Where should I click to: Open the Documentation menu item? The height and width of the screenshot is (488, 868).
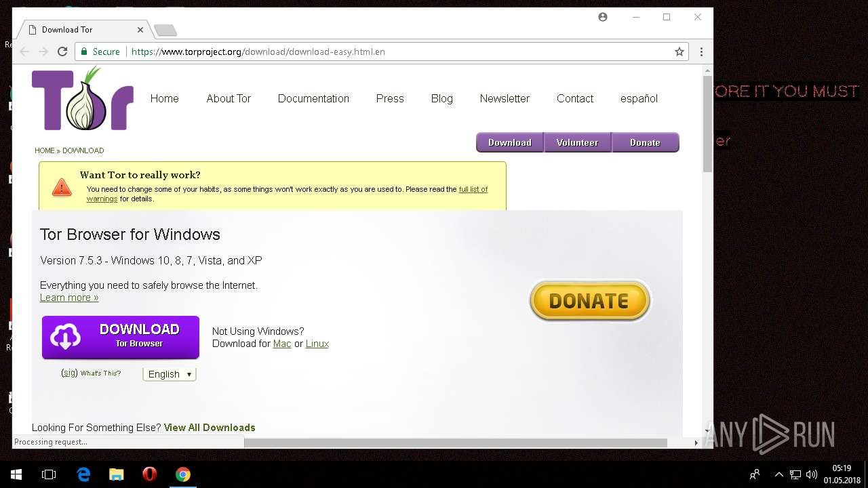tap(313, 98)
